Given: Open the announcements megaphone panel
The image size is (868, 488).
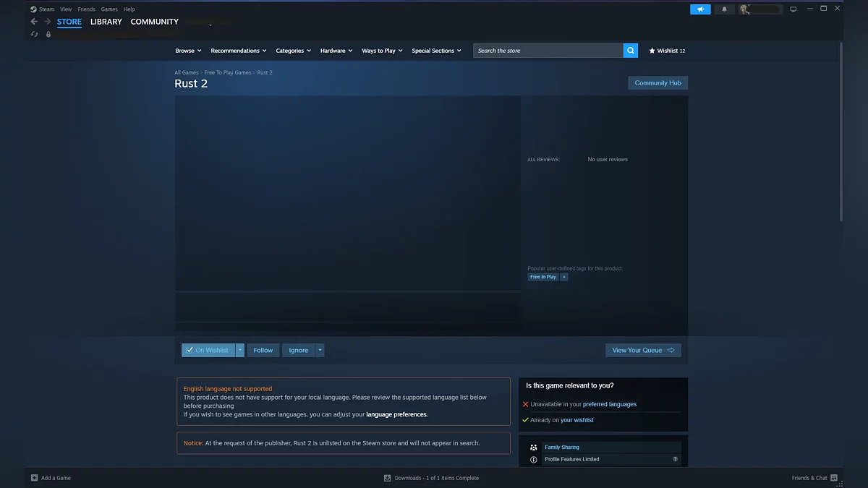Looking at the screenshot, I should [699, 9].
